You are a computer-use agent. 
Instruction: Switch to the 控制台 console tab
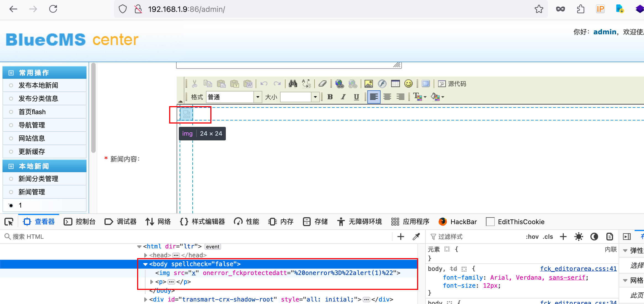coord(80,222)
